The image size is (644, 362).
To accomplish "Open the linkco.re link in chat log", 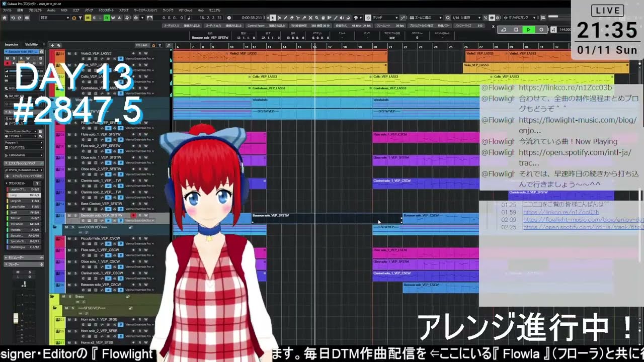I will (561, 213).
